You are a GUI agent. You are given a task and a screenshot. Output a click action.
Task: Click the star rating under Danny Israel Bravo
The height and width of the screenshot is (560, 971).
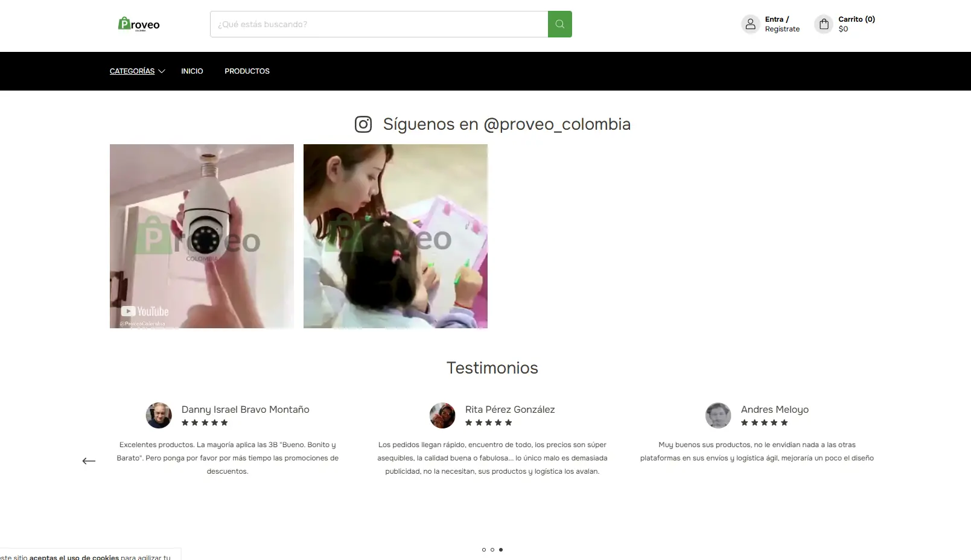coord(205,422)
